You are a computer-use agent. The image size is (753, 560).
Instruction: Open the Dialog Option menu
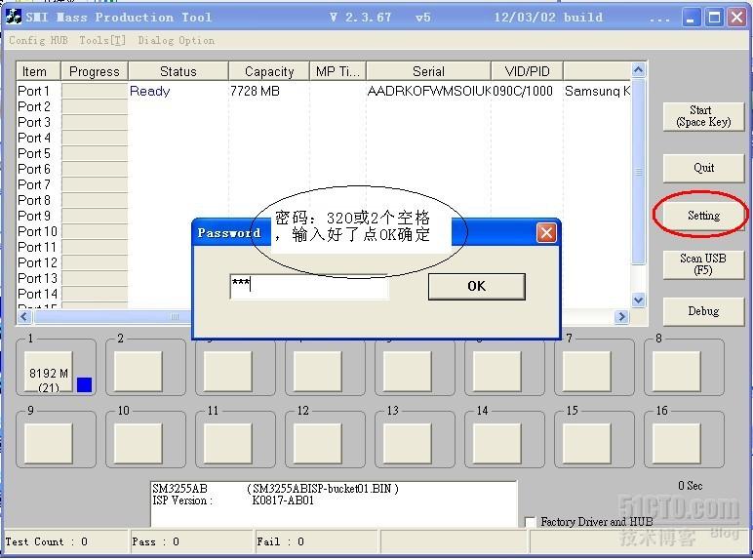point(177,40)
